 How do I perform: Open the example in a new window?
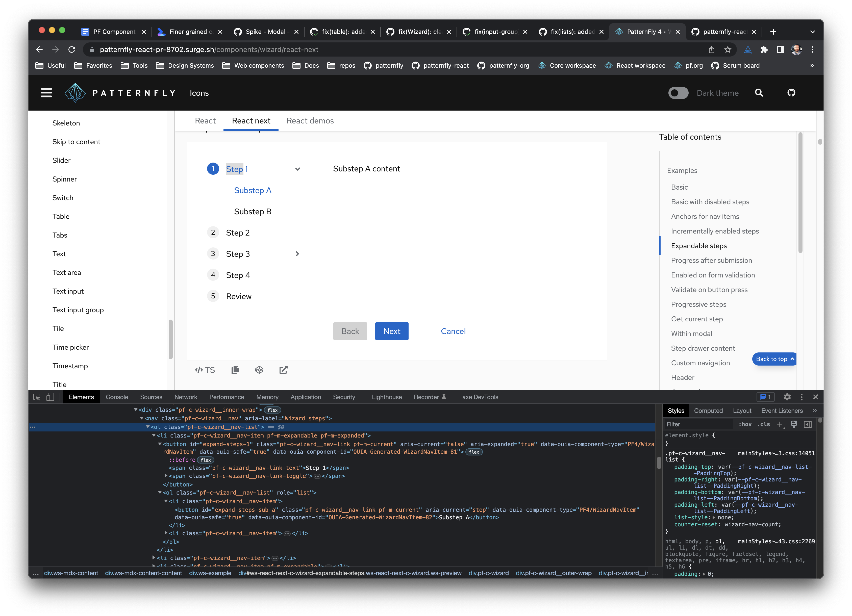click(x=283, y=370)
